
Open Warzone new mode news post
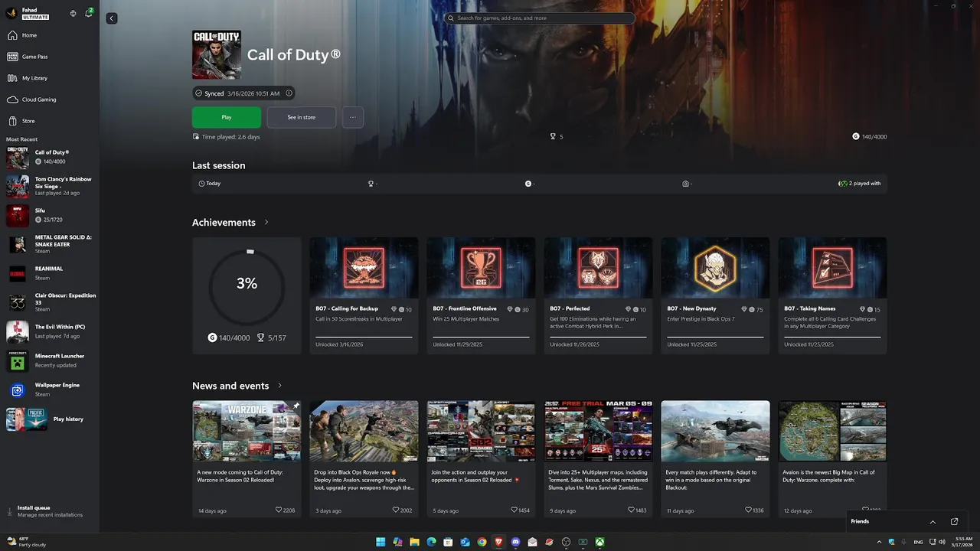point(247,458)
